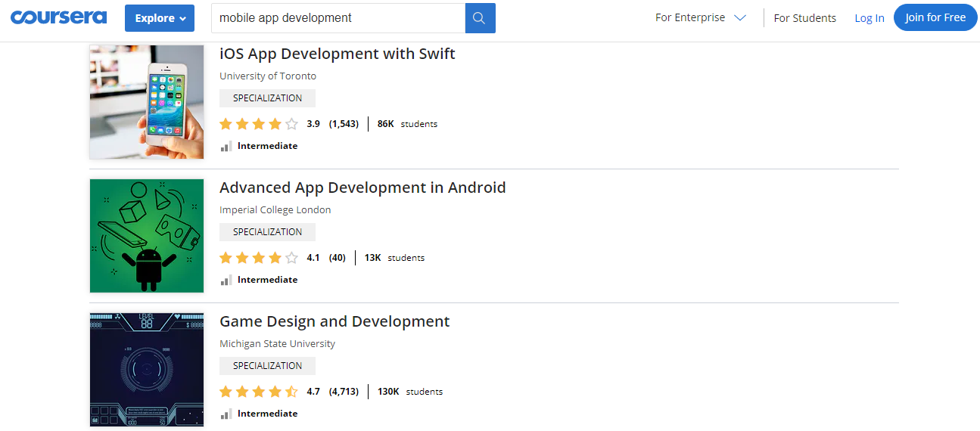
Task: Click the Coursera logo
Action: (58, 17)
